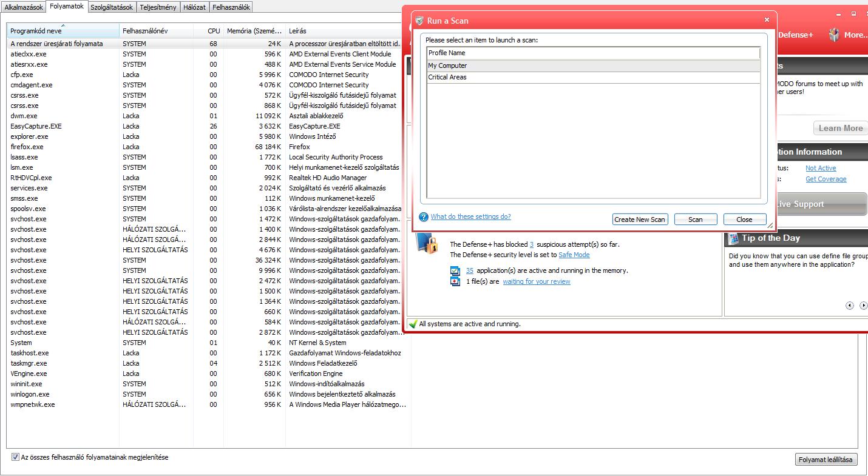This screenshot has width=868, height=476.
Task: Select the atieclxx.exe process
Action: [205, 54]
